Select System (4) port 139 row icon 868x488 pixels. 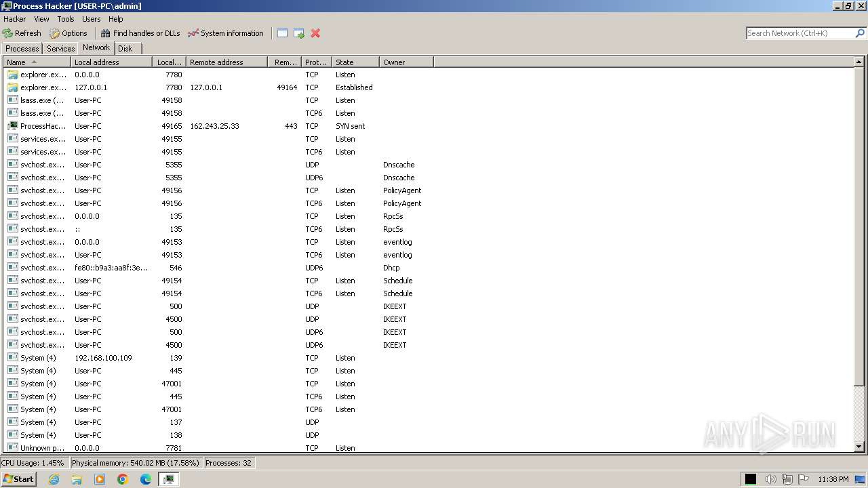(13, 358)
